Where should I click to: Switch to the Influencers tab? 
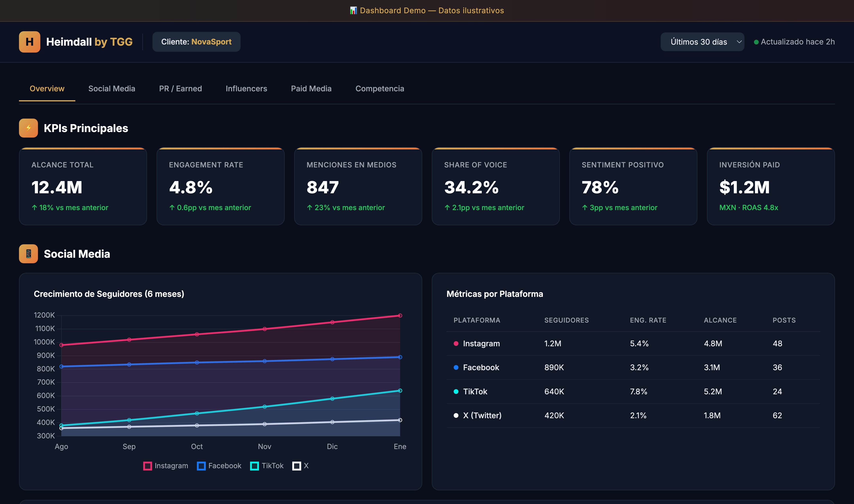pos(246,89)
